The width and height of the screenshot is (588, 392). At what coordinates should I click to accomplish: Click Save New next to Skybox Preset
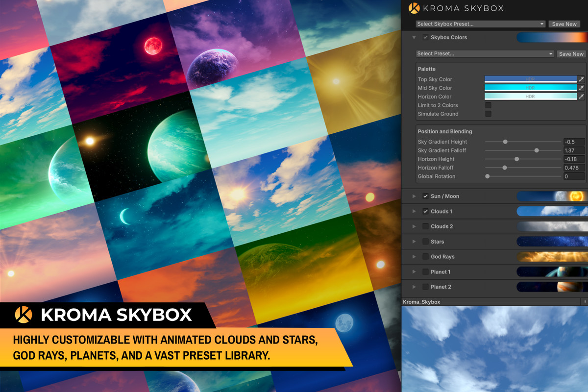point(564,24)
